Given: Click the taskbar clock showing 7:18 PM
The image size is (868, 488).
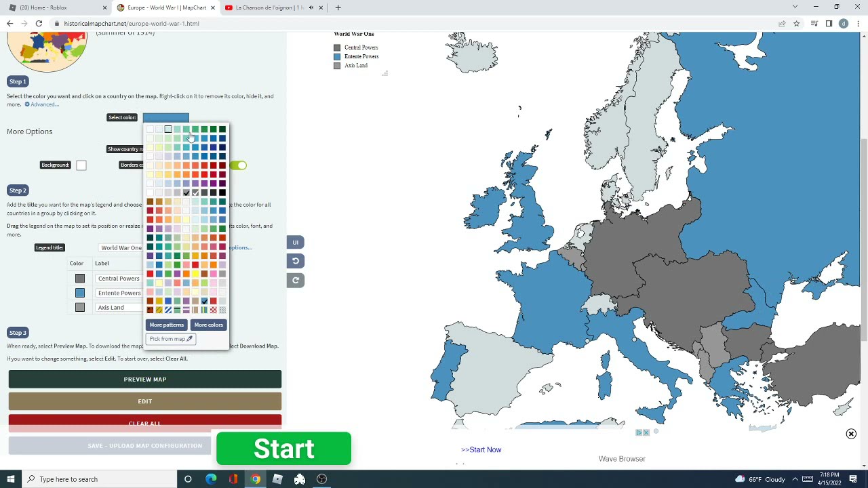Looking at the screenshot, I should [x=829, y=479].
